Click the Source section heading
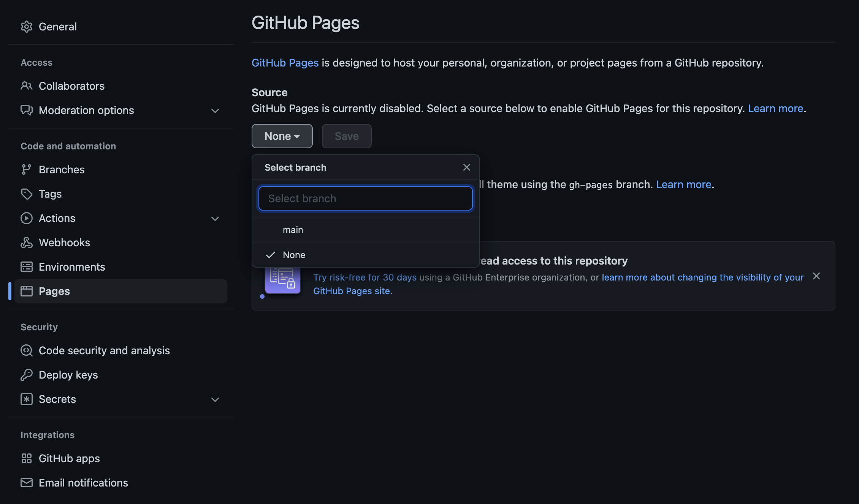The width and height of the screenshot is (859, 504). tap(269, 92)
